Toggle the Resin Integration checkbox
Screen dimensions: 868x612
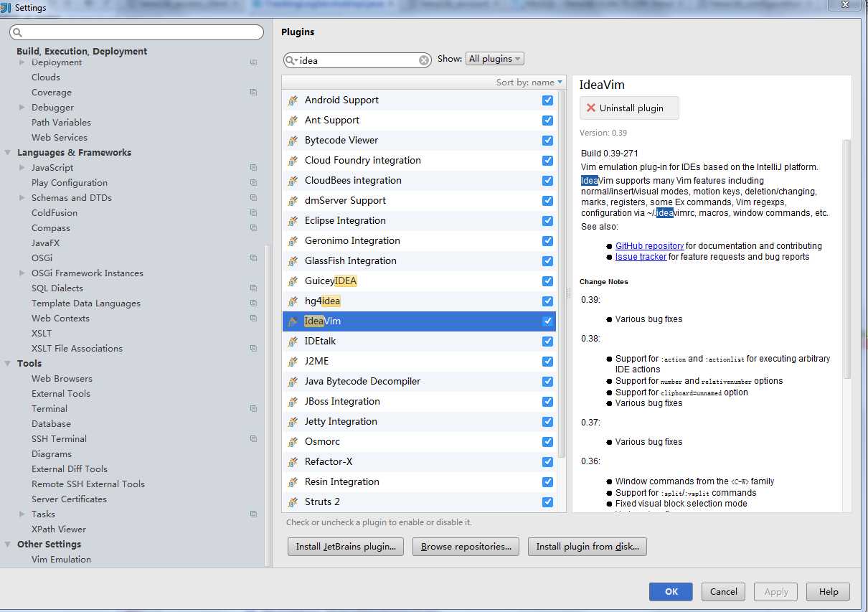coord(548,482)
